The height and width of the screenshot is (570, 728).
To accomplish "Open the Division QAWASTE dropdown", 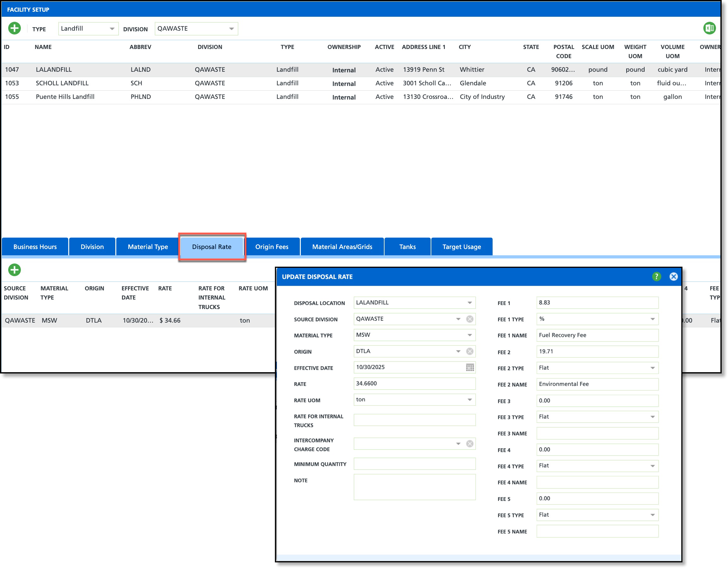I will coord(231,29).
